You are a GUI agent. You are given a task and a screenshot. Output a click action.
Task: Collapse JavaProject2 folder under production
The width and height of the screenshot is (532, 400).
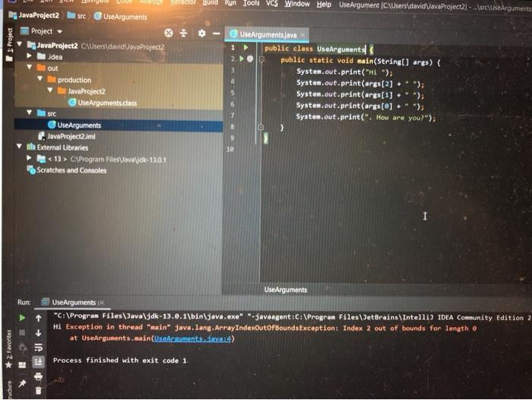click(50, 90)
